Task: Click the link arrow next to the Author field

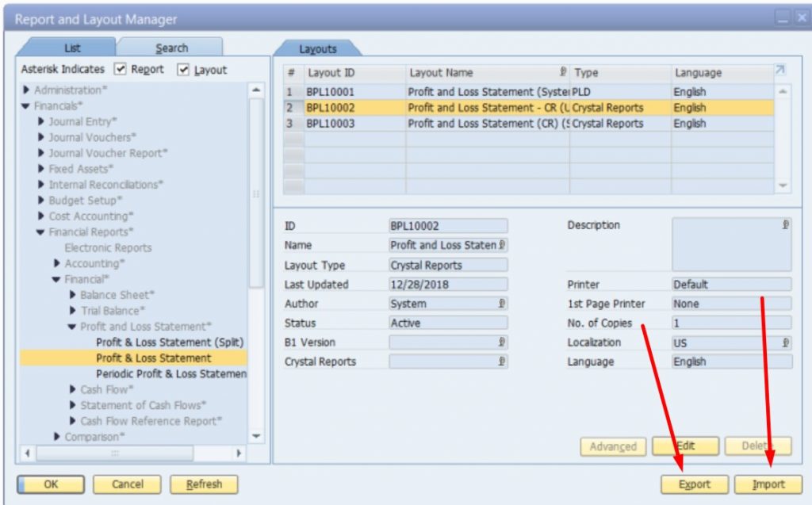Action: tap(501, 304)
